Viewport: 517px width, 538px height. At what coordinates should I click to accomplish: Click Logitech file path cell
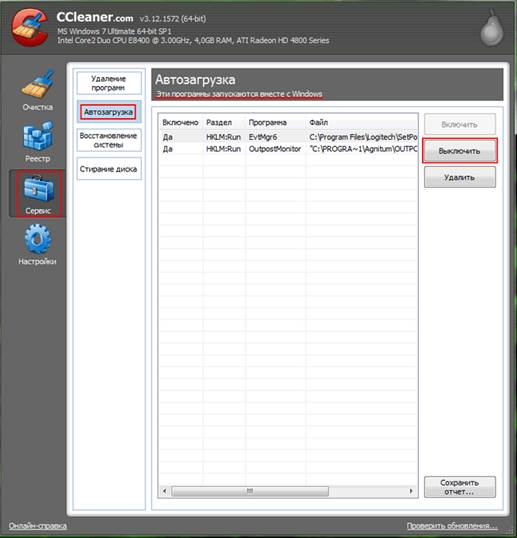pos(363,137)
